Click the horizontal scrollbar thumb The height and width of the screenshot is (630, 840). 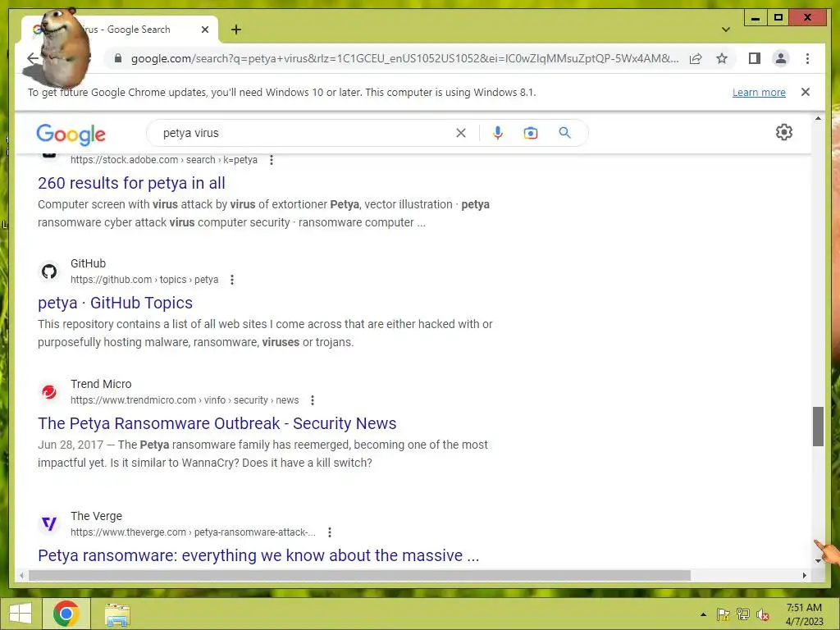359,575
